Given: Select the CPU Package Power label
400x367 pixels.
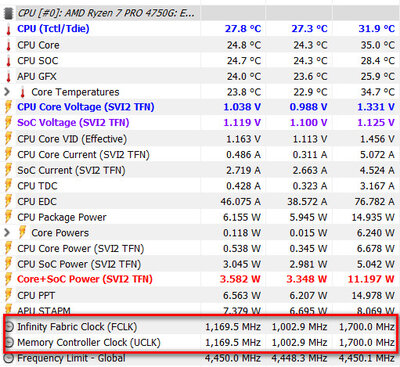Looking at the screenshot, I should point(62,217).
